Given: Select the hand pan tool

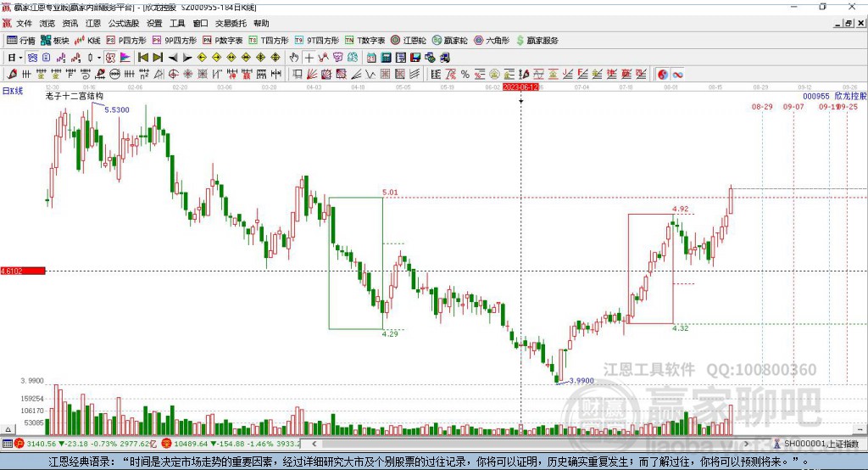Looking at the screenshot, I should pos(294,57).
